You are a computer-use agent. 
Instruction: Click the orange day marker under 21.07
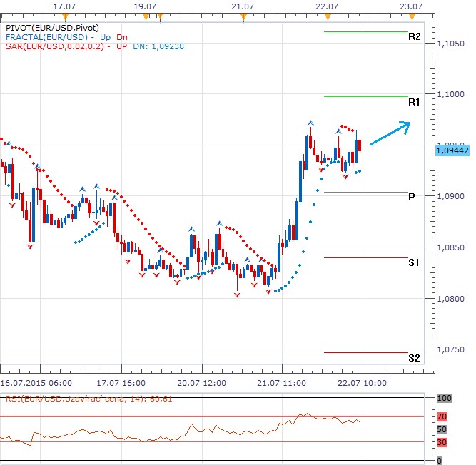click(244, 15)
